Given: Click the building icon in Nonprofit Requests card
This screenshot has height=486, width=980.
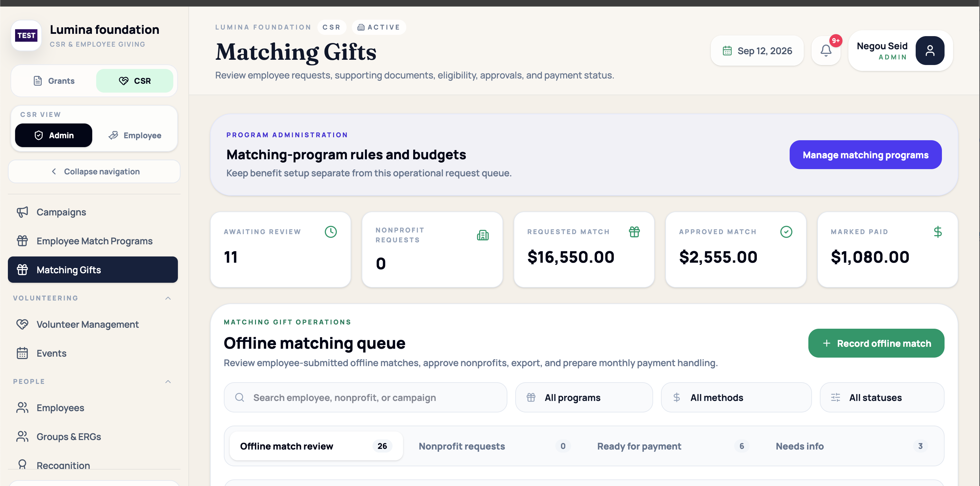Looking at the screenshot, I should 483,235.
